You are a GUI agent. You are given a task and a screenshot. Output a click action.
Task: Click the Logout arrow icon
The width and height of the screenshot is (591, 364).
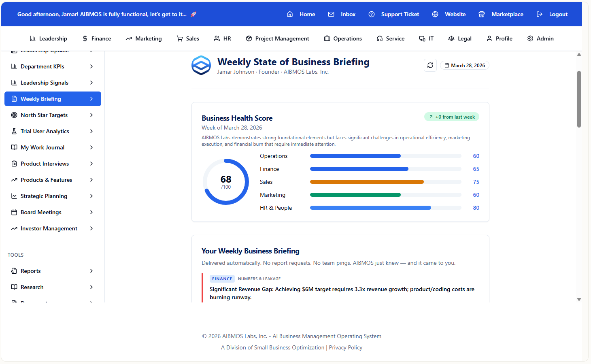tap(540, 14)
